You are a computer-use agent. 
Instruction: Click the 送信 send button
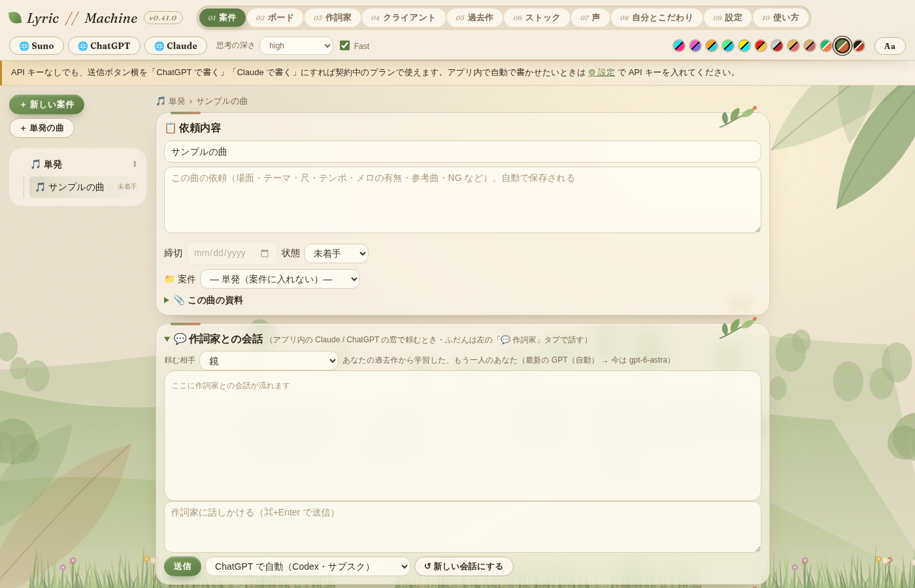pyautogui.click(x=182, y=566)
